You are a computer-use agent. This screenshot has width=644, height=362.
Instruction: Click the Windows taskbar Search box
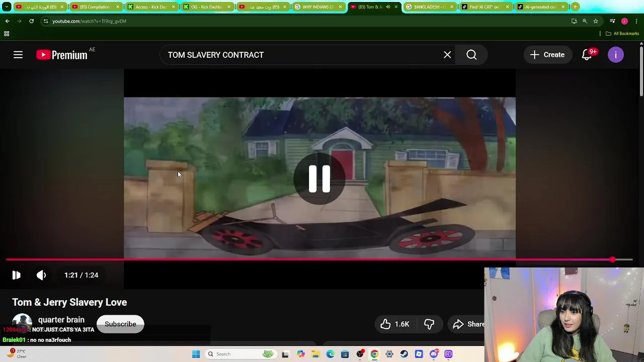coord(242,354)
